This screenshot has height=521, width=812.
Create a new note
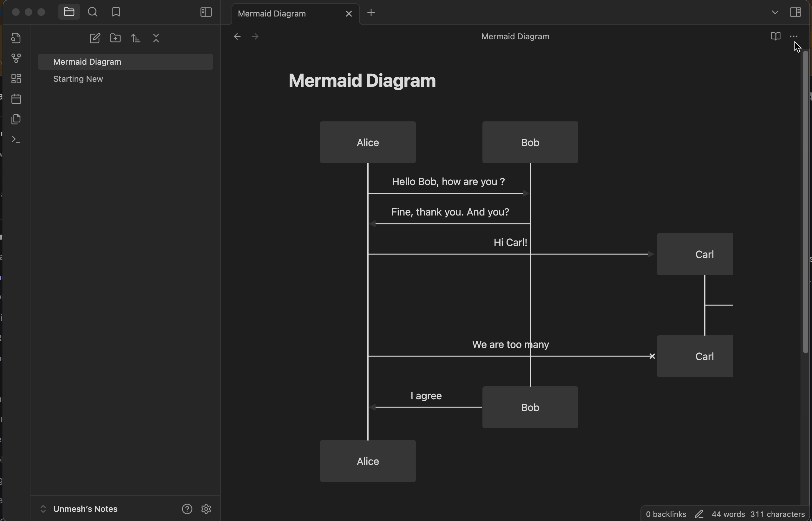click(x=95, y=38)
